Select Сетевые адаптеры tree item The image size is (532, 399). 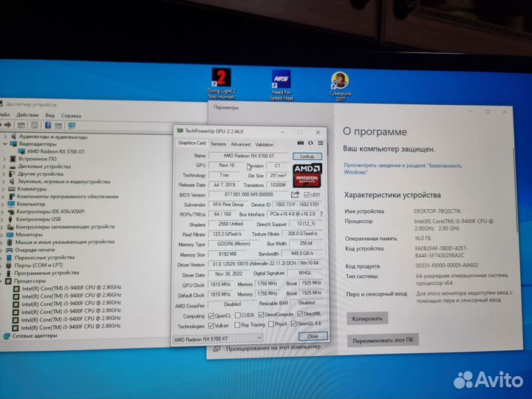pyautogui.click(x=35, y=335)
